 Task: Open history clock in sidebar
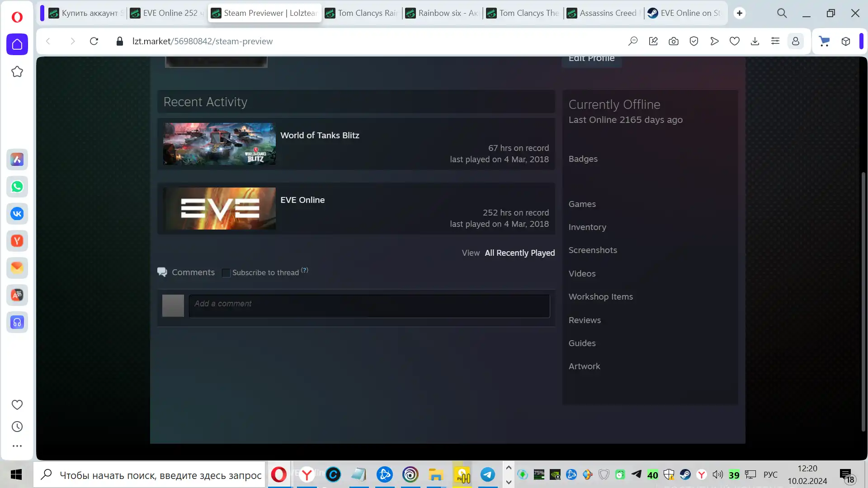click(17, 427)
